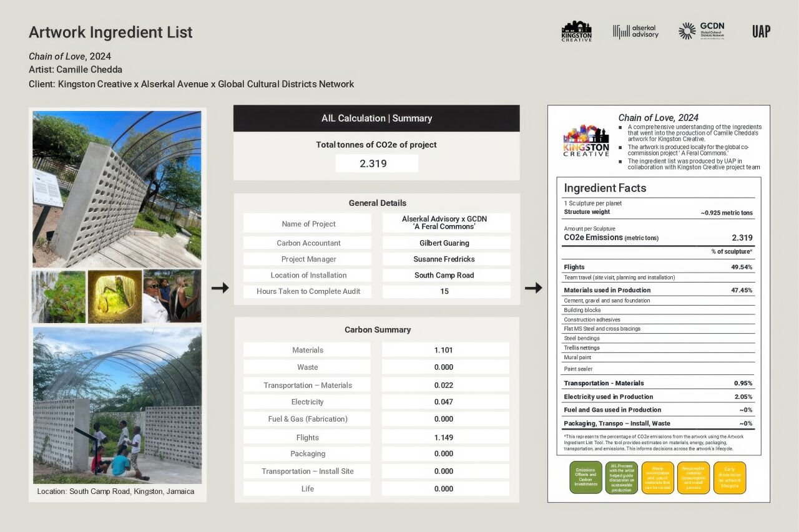Click the CO2e Emissions 2.319 row in Ingredient Facts

tap(658, 238)
